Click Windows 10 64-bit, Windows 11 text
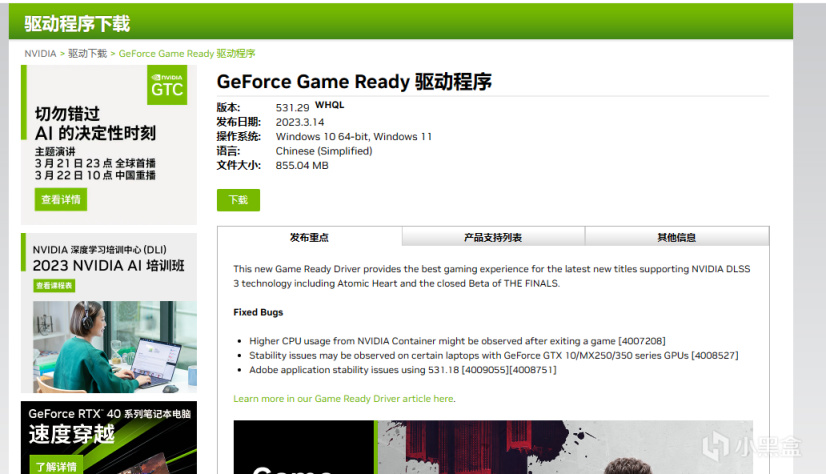 click(x=353, y=136)
